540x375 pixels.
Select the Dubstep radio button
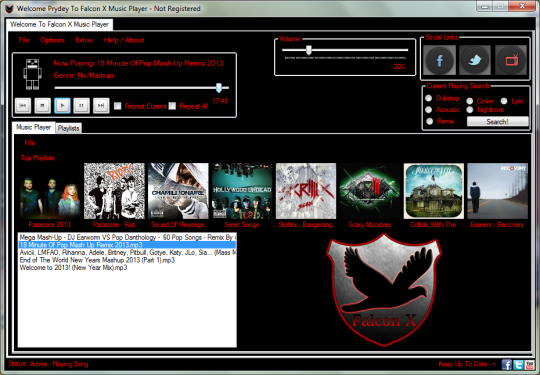click(x=428, y=98)
